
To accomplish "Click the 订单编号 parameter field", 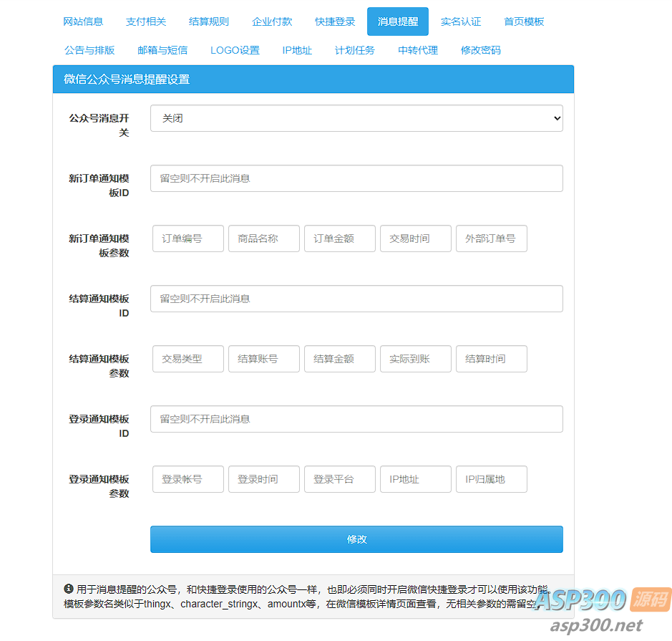I will (x=188, y=238).
